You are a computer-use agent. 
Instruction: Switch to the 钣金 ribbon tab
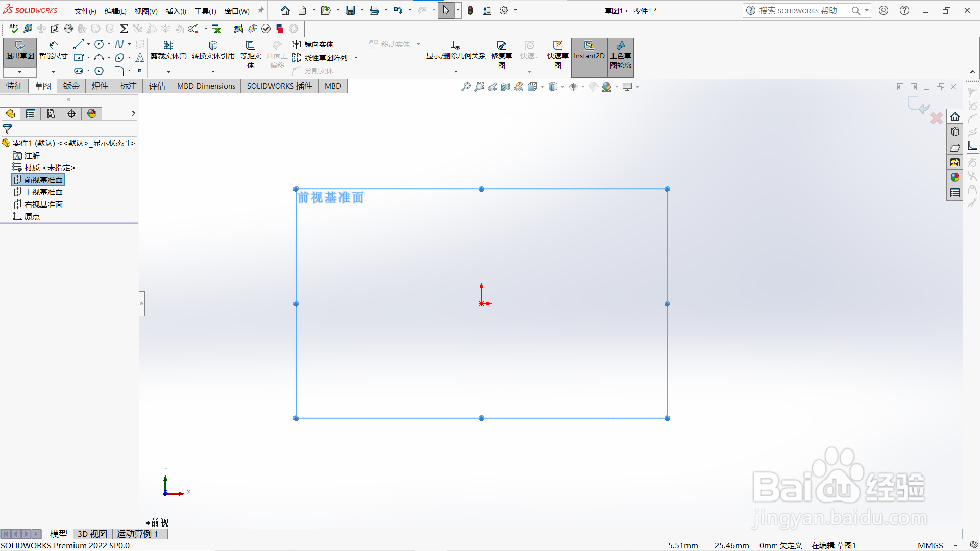click(71, 86)
